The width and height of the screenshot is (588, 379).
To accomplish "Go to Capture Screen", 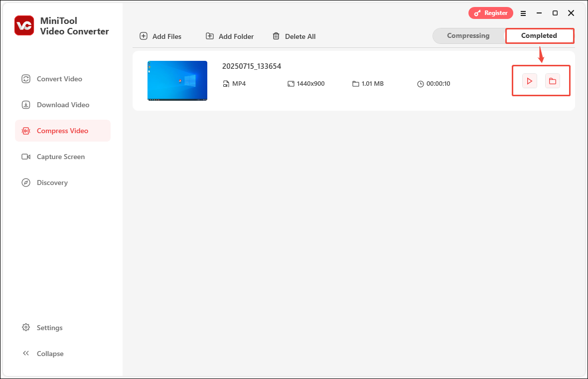I will coord(63,157).
